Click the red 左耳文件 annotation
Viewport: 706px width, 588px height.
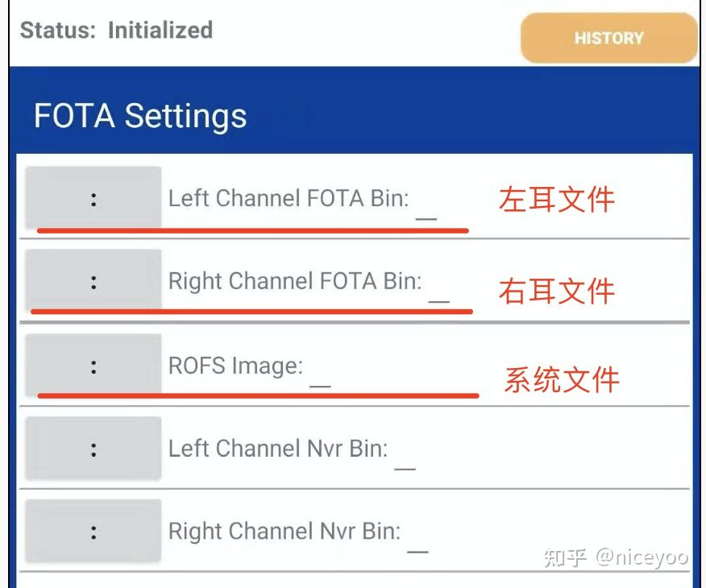coord(556,199)
